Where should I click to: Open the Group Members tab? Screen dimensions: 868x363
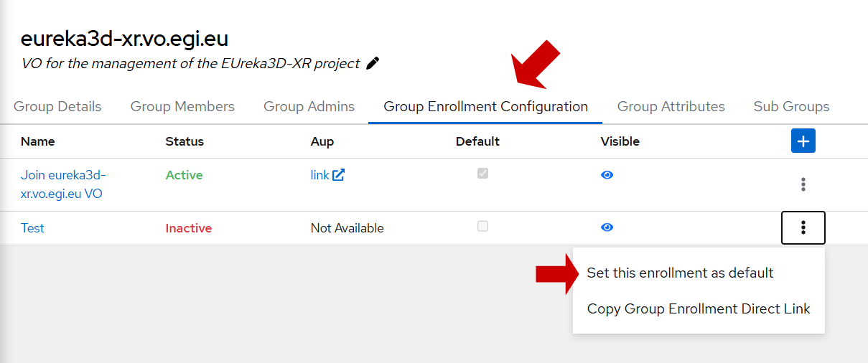(x=182, y=107)
